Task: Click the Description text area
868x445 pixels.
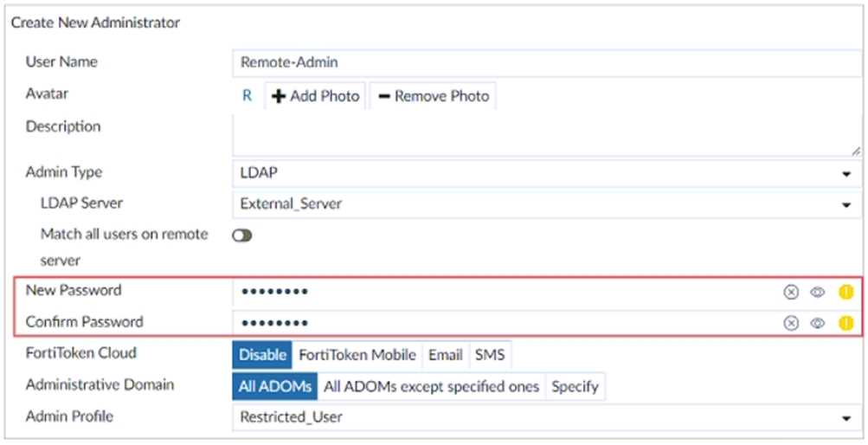Action: pos(545,135)
